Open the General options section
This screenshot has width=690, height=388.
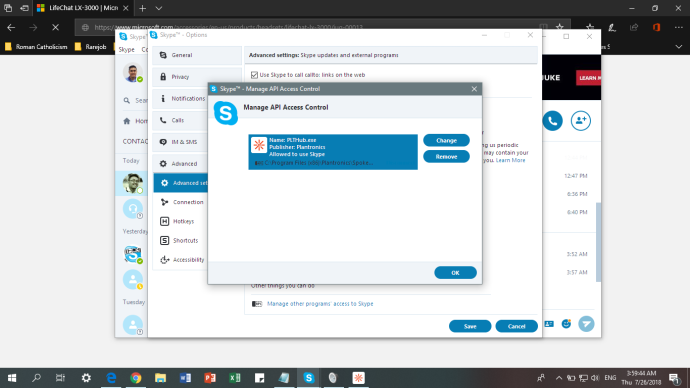(x=197, y=55)
